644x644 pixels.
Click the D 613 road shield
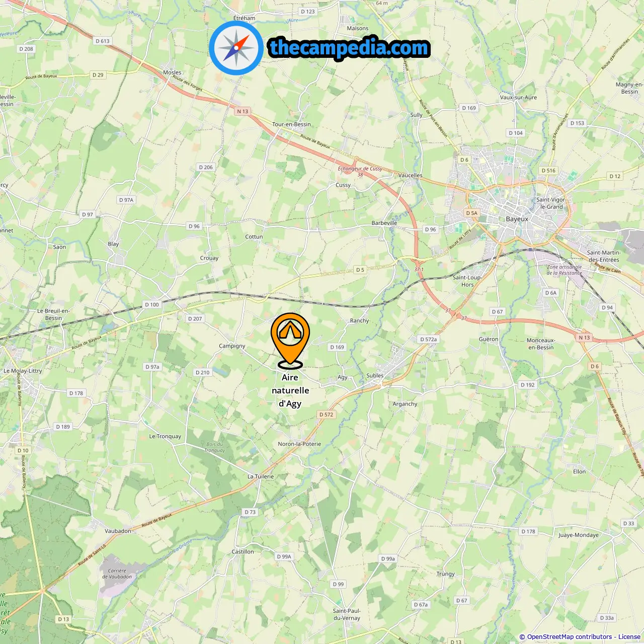[x=102, y=41]
